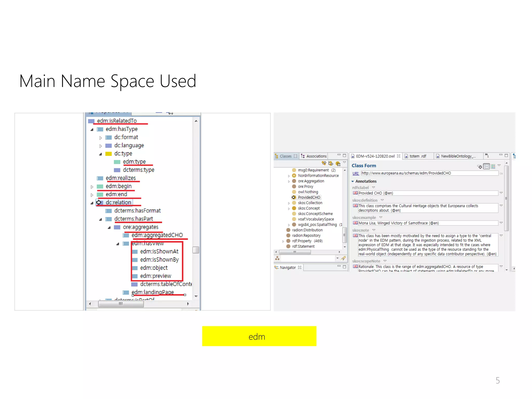Image resolution: width=532 pixels, height=399 pixels.
Task: Click the dcterms:type property icon
Action: point(117,170)
